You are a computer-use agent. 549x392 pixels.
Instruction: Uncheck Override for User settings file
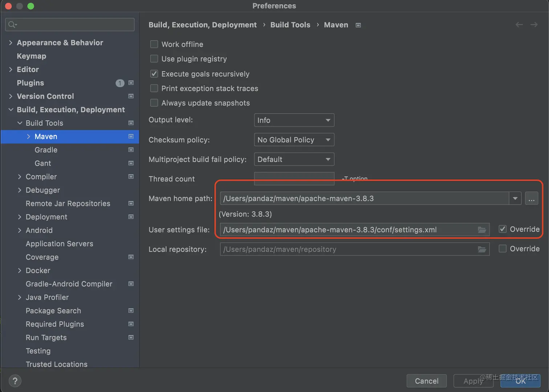tap(503, 229)
